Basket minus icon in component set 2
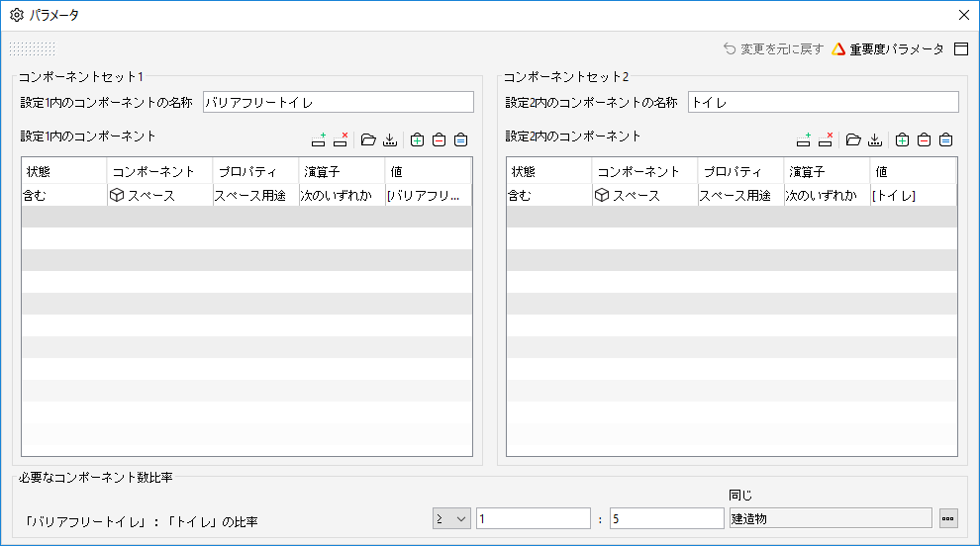Image resolution: width=980 pixels, height=546 pixels. [x=925, y=139]
